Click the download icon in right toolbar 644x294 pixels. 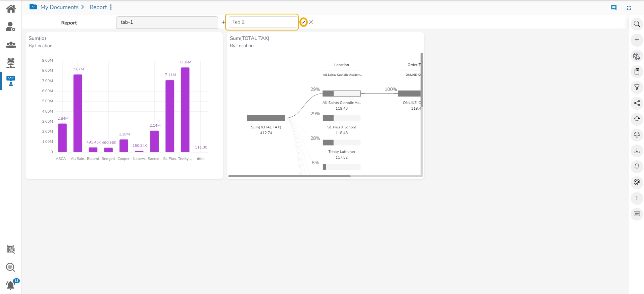637,151
